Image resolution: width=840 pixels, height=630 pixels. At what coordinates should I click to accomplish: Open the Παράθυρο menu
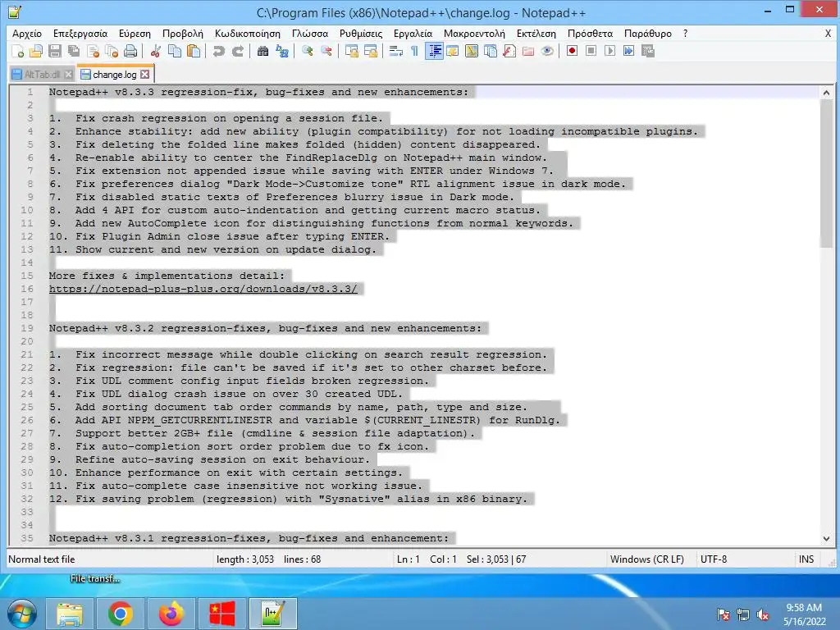[648, 33]
